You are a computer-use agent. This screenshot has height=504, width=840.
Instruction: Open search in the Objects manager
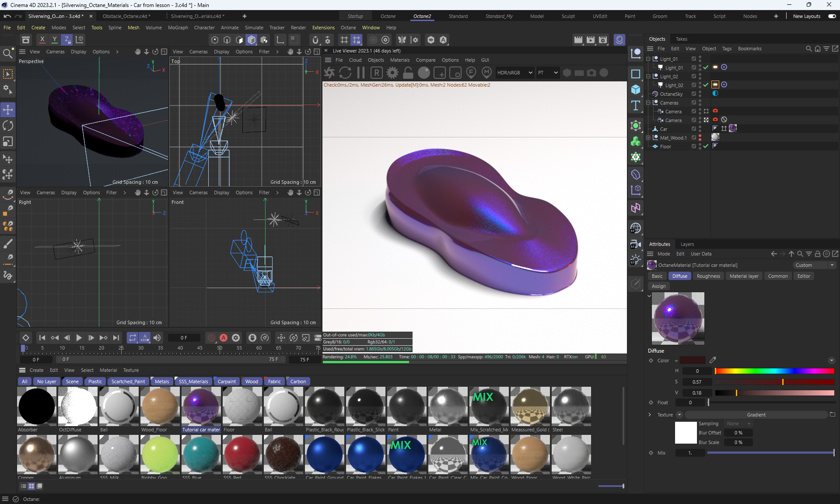[808, 49]
